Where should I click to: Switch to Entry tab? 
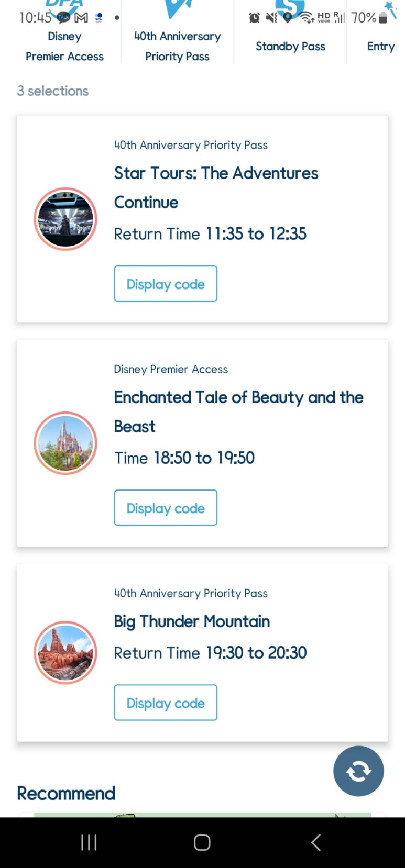[381, 46]
